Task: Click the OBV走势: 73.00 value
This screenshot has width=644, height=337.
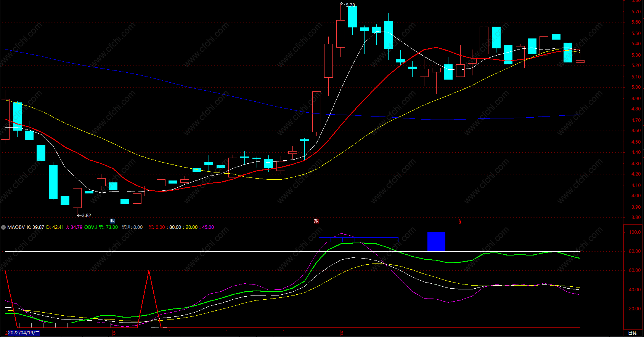Action: click(101, 227)
